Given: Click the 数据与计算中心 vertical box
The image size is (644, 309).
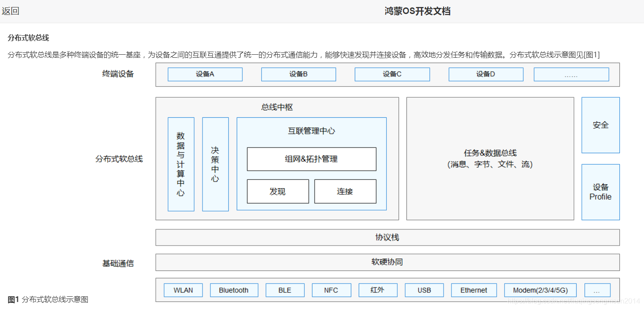Looking at the screenshot, I should pyautogui.click(x=181, y=164).
